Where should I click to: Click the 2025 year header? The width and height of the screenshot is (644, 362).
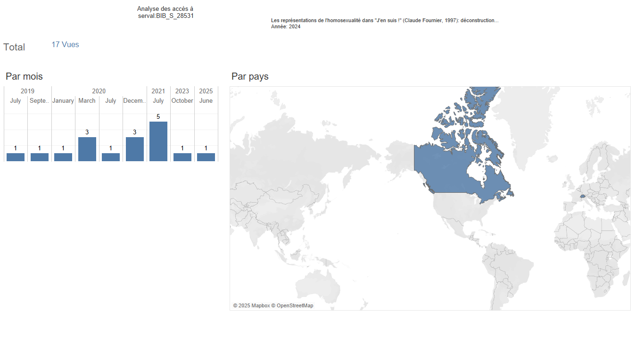206,91
